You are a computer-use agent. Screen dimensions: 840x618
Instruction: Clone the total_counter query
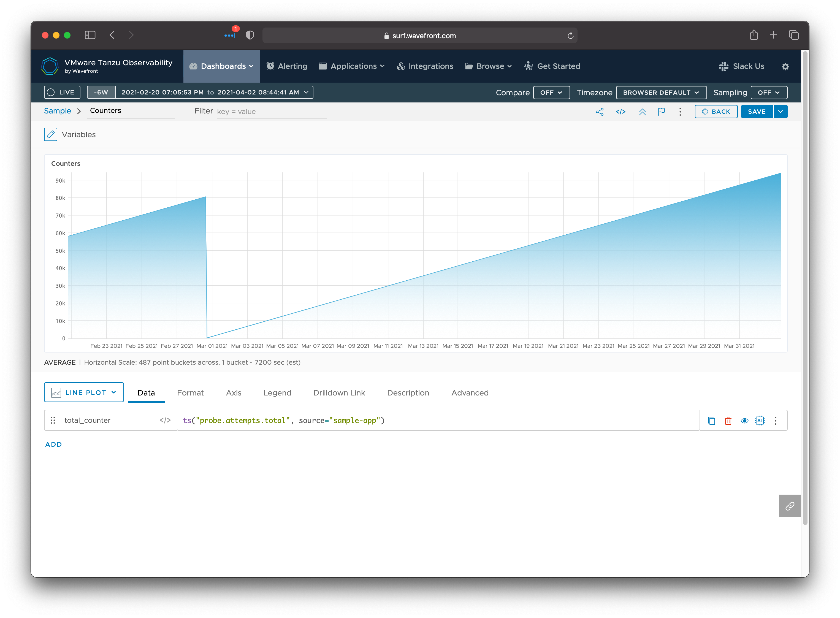click(711, 421)
